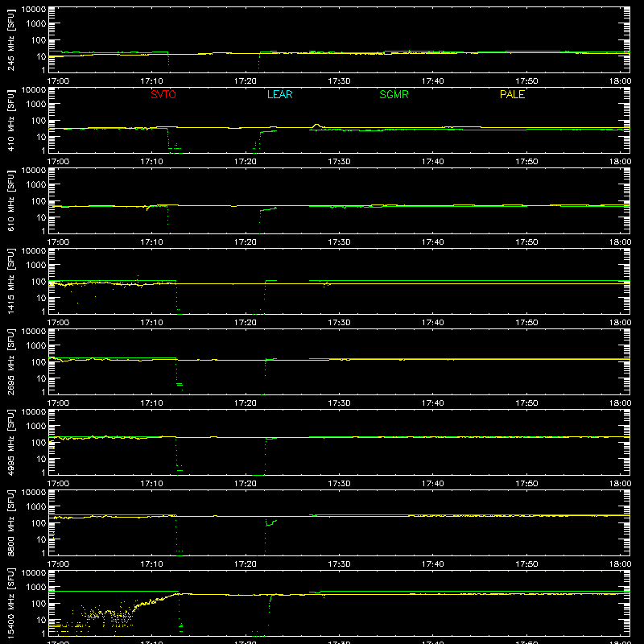This screenshot has height=644, width=644.
Task: Click 17:00 tick label under 8800 MHz plot
Action: 58,564
